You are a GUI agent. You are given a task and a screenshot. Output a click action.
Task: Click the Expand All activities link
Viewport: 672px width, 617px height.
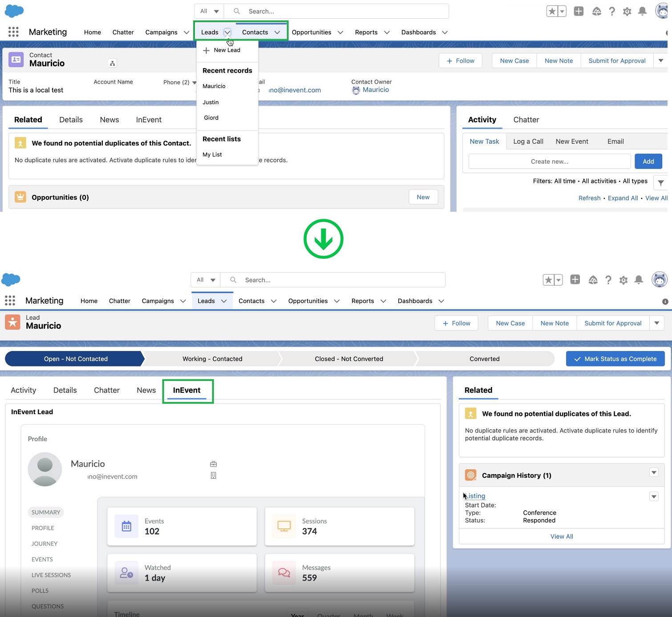click(x=623, y=198)
